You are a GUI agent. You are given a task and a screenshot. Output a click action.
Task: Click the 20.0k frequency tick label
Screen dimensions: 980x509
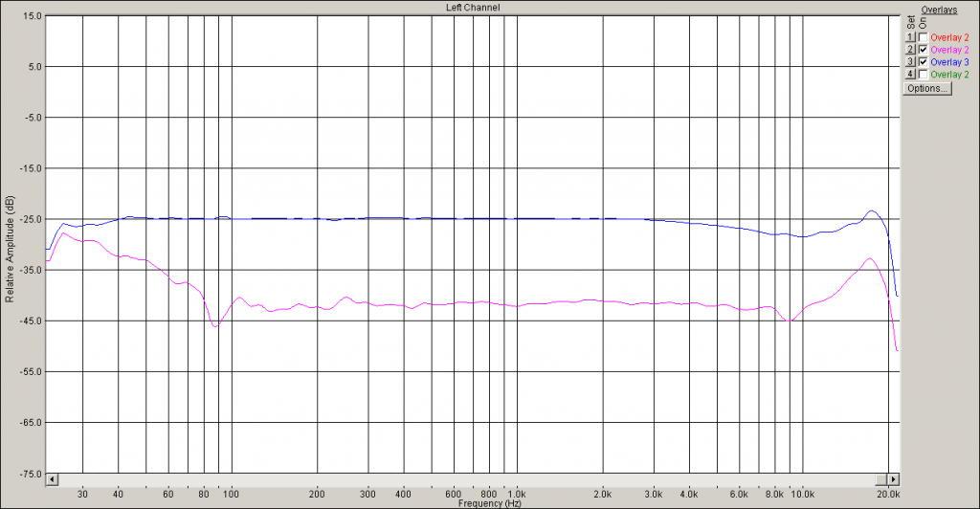coord(888,494)
